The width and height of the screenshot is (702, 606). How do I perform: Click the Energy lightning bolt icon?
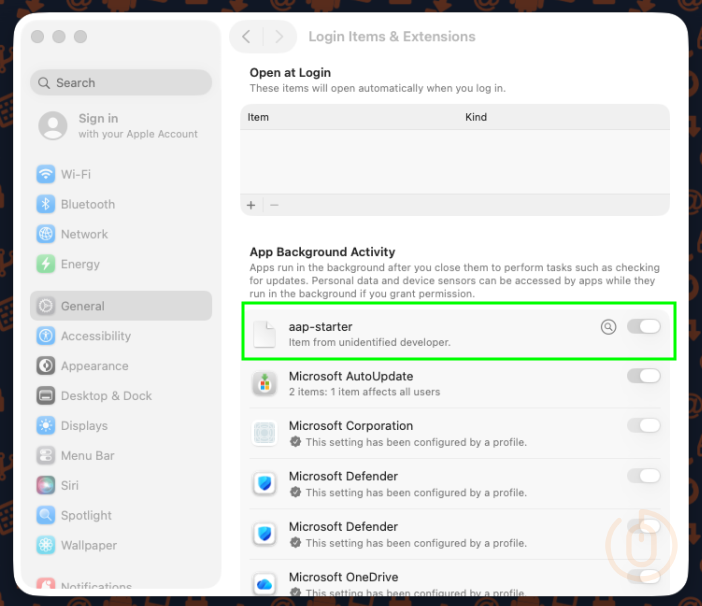pos(46,264)
